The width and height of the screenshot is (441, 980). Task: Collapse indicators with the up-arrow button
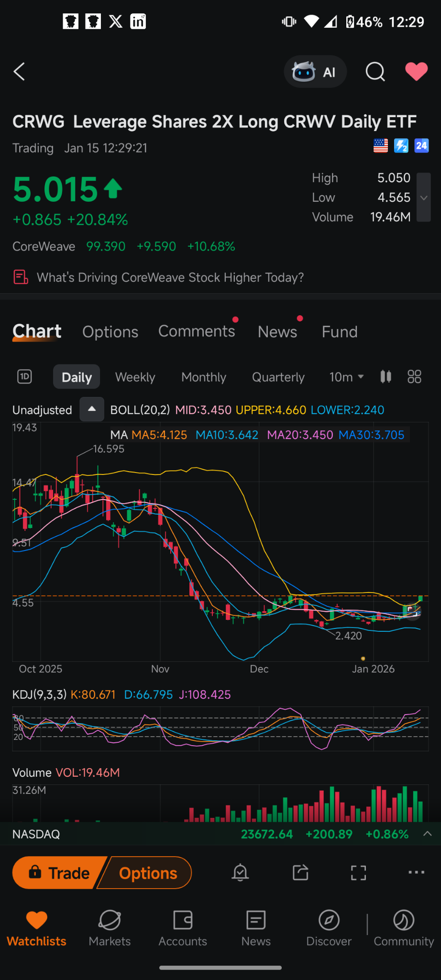(92, 409)
